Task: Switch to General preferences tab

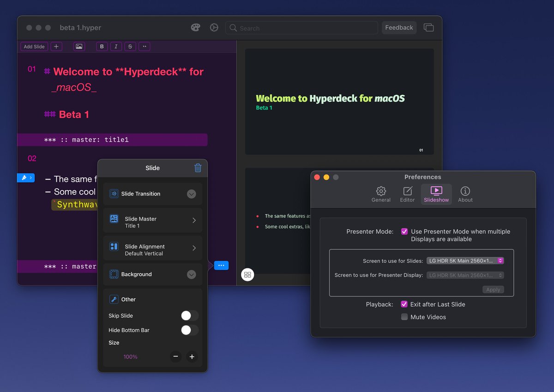Action: click(x=381, y=194)
